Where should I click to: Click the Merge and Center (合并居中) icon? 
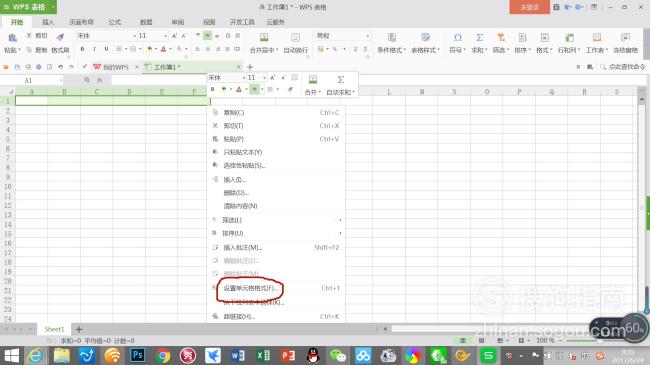[264, 38]
